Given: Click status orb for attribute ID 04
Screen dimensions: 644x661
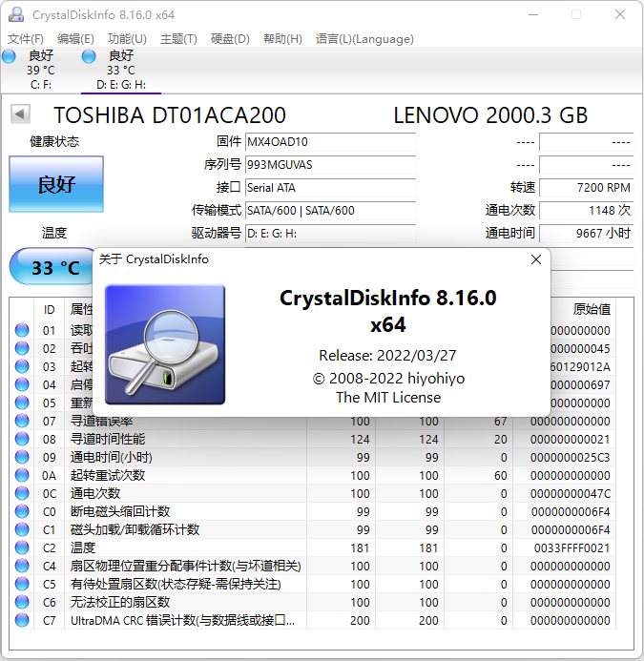Looking at the screenshot, I should pos(22,384).
